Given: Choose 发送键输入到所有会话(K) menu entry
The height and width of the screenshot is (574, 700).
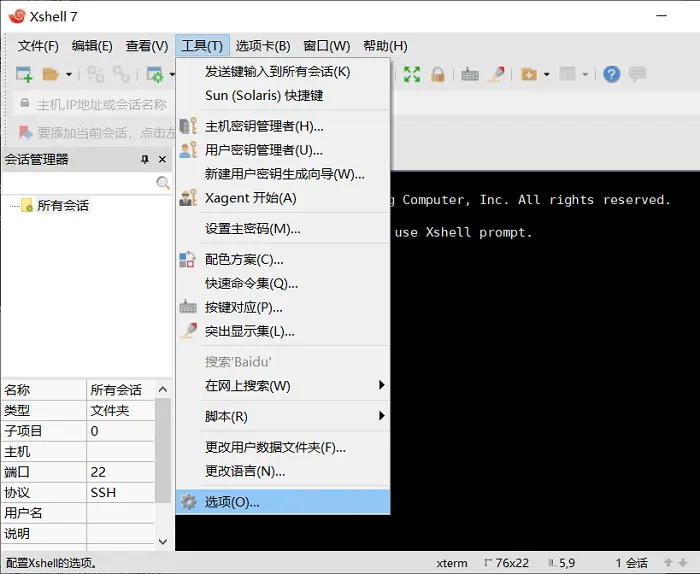Looking at the screenshot, I should tap(283, 71).
